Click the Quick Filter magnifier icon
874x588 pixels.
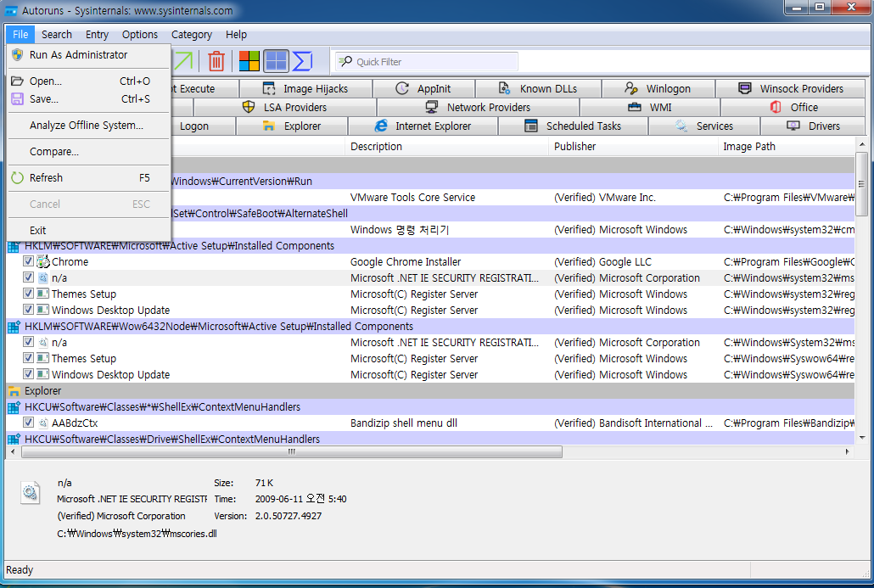[x=345, y=61]
